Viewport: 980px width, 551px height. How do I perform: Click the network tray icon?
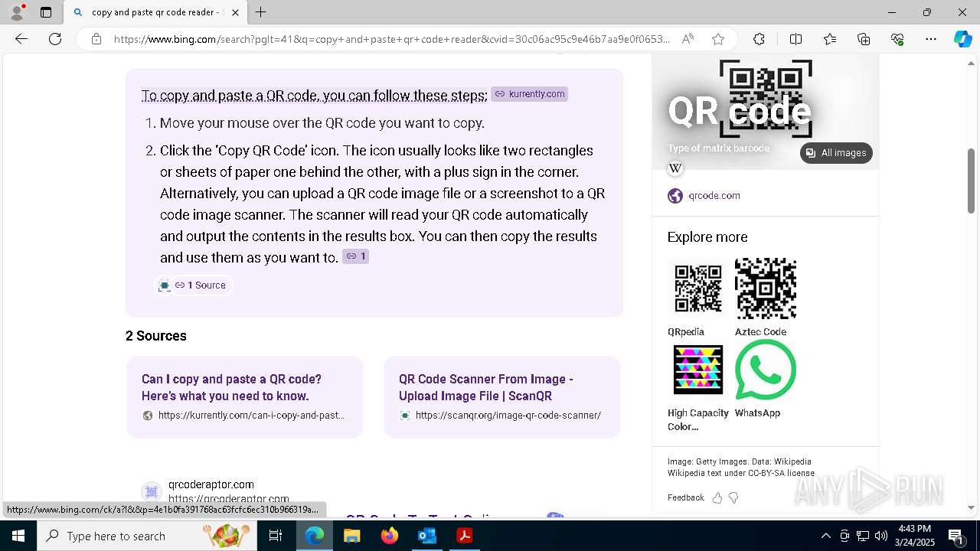[x=862, y=536]
